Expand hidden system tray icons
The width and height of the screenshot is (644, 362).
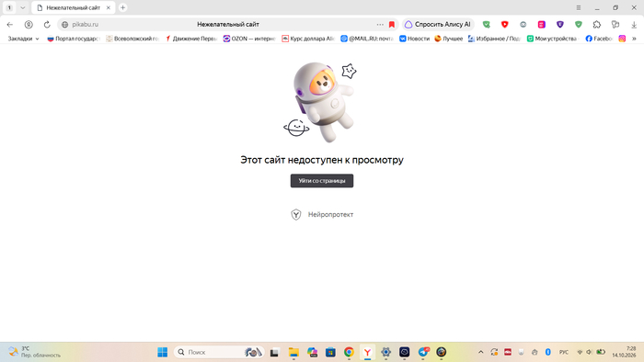pyautogui.click(x=480, y=352)
